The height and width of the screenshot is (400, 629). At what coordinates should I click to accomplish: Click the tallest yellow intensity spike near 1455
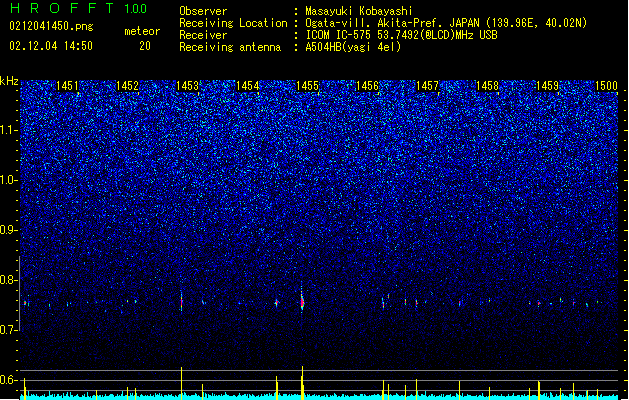302,383
